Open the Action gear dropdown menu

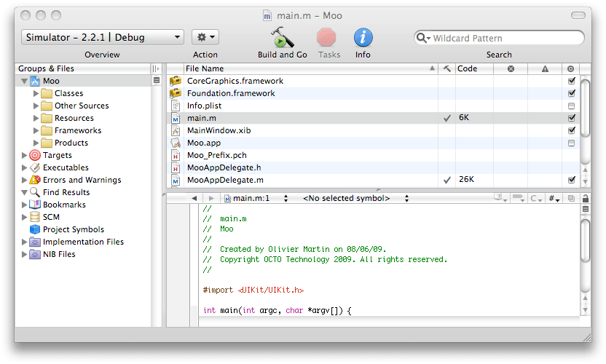tap(205, 37)
